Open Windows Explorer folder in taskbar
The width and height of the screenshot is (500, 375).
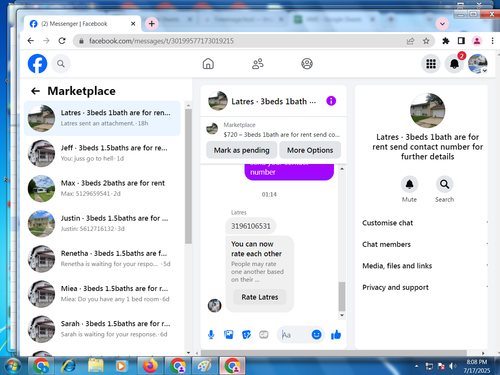96,366
